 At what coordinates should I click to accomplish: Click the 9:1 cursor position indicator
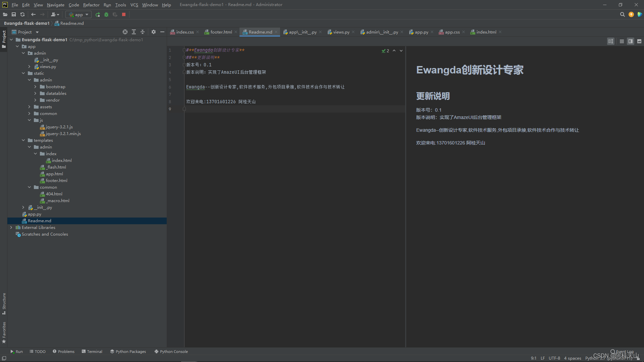coord(533,358)
